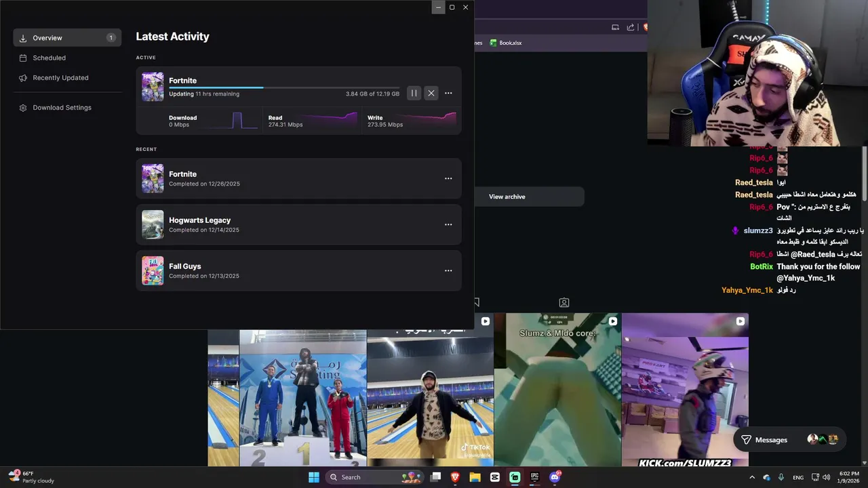Click the browser share icon
Image resolution: width=868 pixels, height=488 pixels.
click(x=631, y=28)
